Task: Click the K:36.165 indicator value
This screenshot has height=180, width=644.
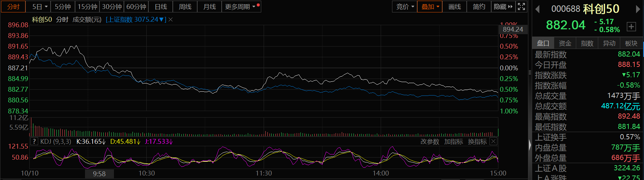Action: tap(91, 141)
